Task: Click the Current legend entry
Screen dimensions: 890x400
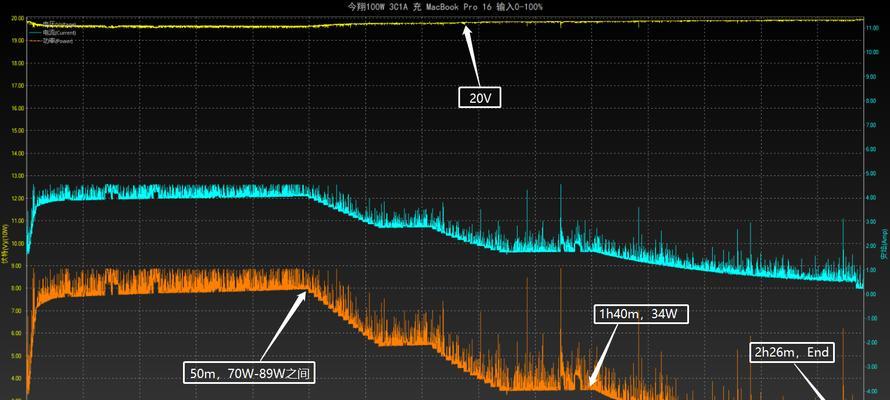Action: pyautogui.click(x=52, y=33)
